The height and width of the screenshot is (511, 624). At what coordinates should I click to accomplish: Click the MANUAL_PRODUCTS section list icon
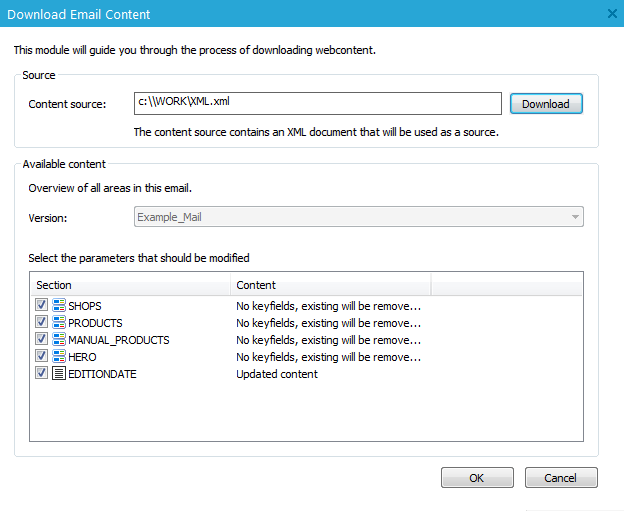(59, 340)
